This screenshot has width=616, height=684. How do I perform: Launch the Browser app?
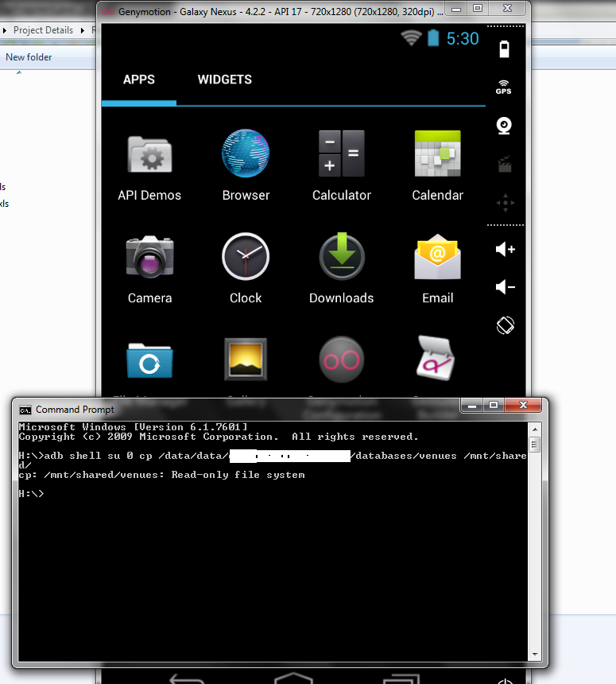click(x=246, y=165)
